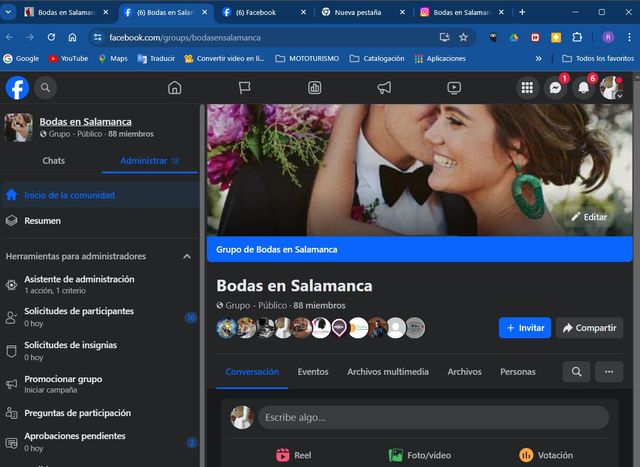Click the browser back arrow
Screen dimensions: 640x467
9,37
